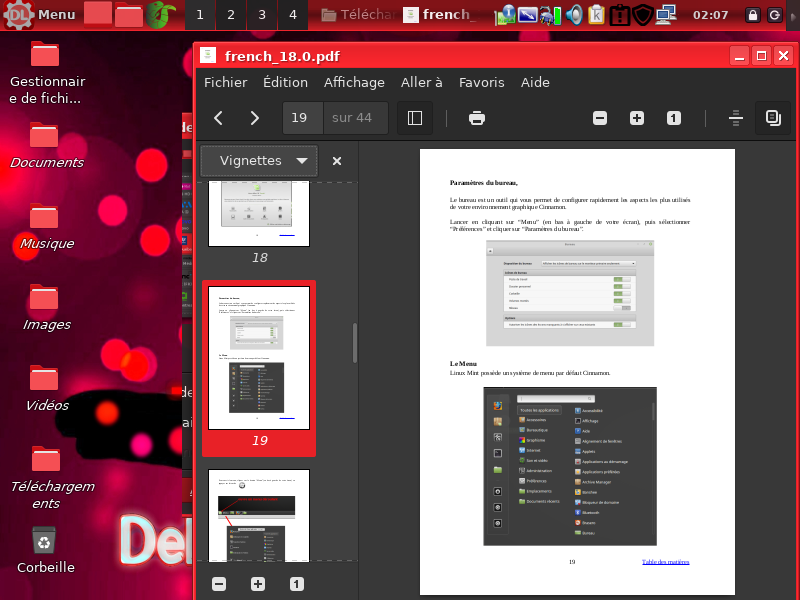The width and height of the screenshot is (800, 600).
Task: Click the sidebar vertical scrollbar handle
Action: (x=354, y=343)
